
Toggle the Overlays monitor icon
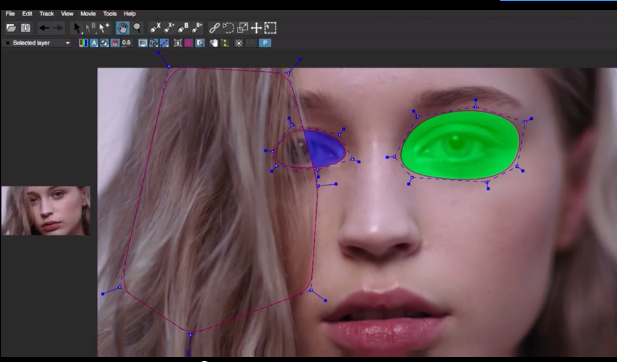[x=143, y=43]
